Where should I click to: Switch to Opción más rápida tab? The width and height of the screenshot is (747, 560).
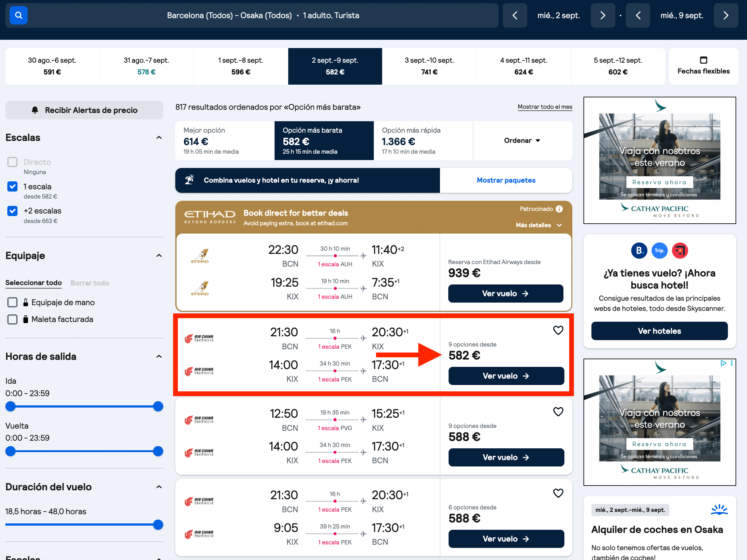pos(423,141)
